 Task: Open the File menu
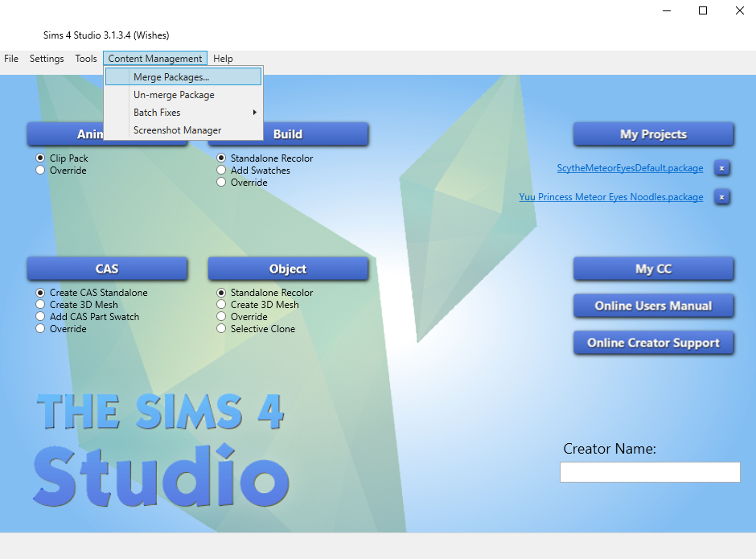[x=11, y=59]
